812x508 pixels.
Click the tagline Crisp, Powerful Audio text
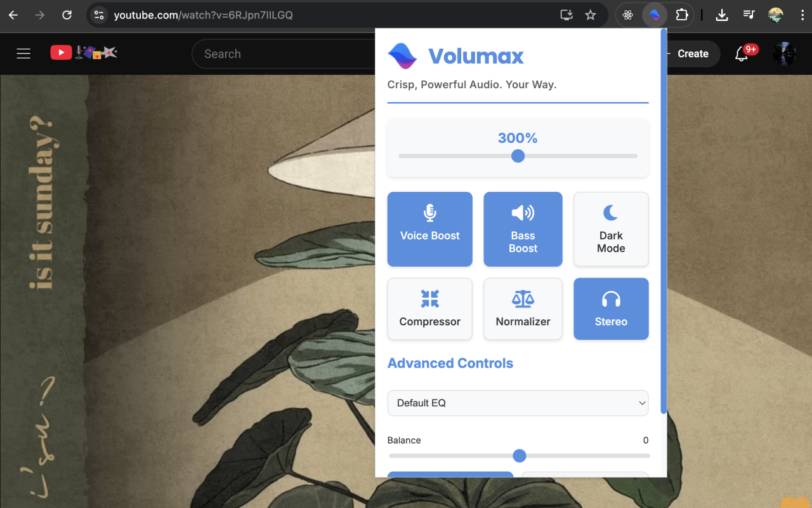point(472,84)
